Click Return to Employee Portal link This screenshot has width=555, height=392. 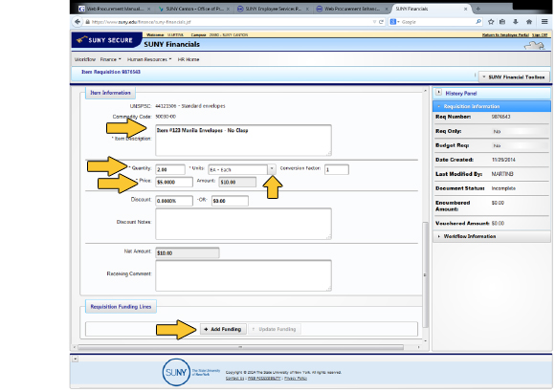point(505,35)
